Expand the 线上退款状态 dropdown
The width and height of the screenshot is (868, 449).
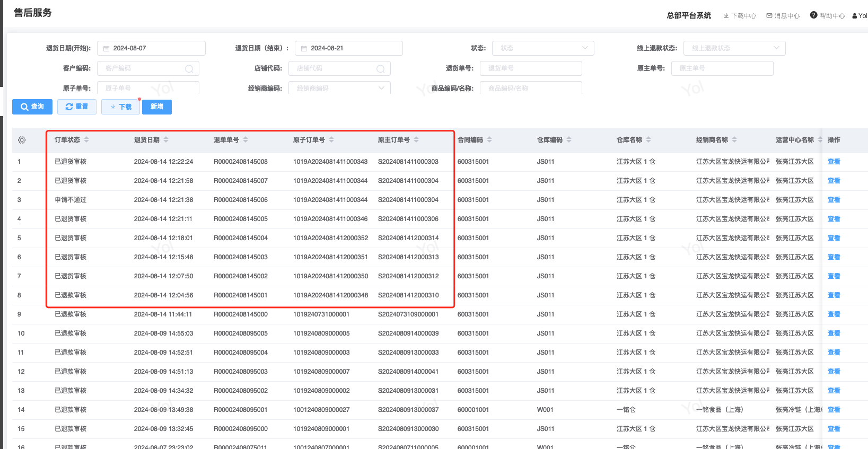(x=734, y=48)
